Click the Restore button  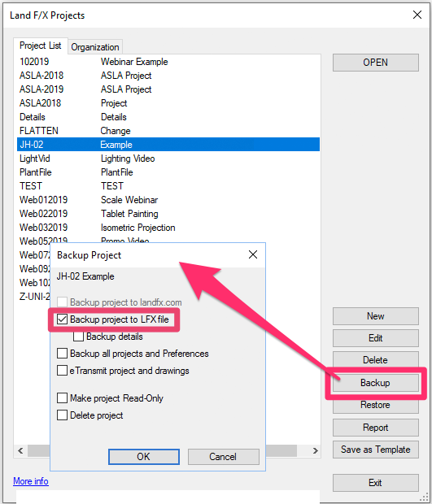click(x=375, y=405)
